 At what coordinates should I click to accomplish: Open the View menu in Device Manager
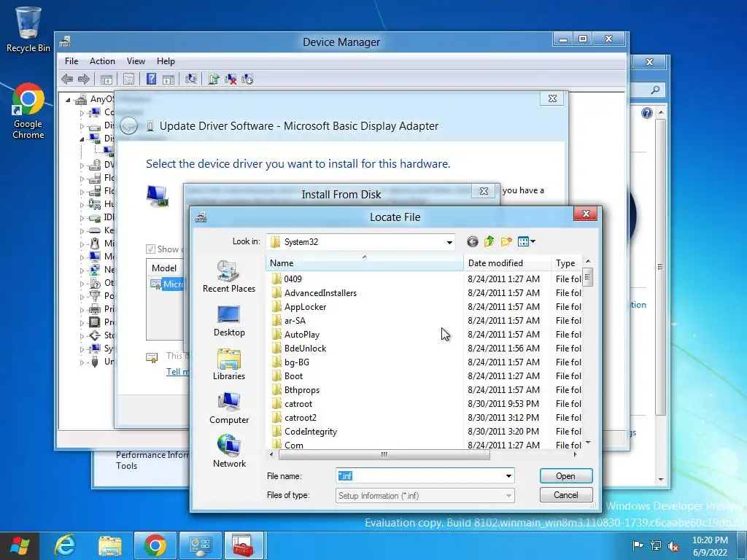[136, 61]
